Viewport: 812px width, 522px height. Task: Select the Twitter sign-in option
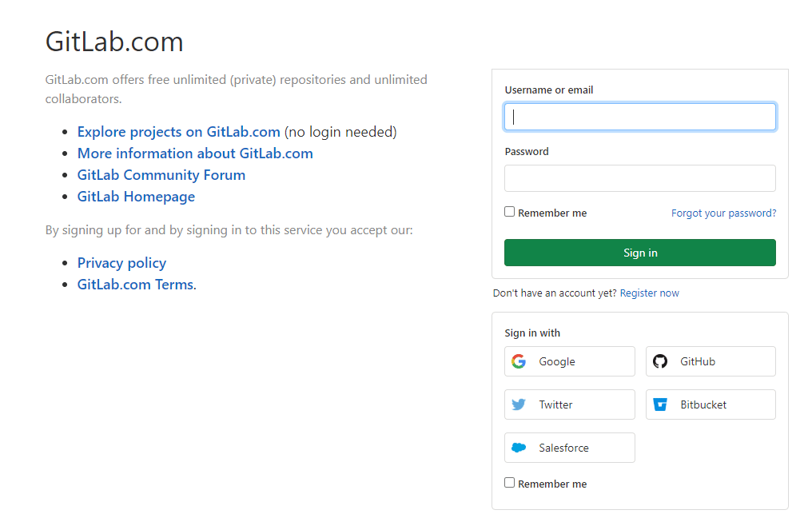click(x=569, y=404)
